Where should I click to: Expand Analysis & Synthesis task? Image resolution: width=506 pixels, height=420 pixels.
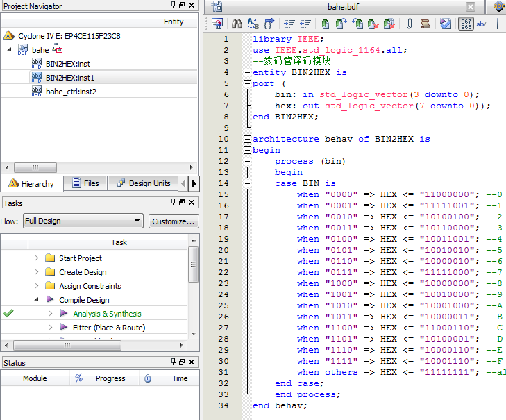51,314
